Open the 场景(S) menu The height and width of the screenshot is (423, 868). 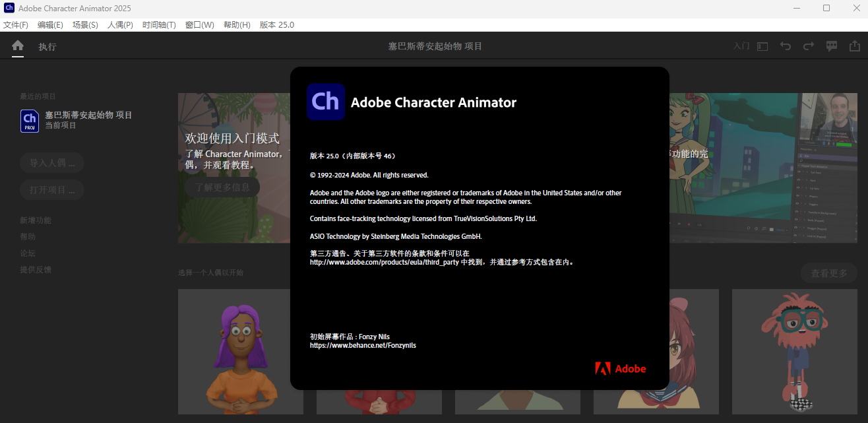click(85, 25)
